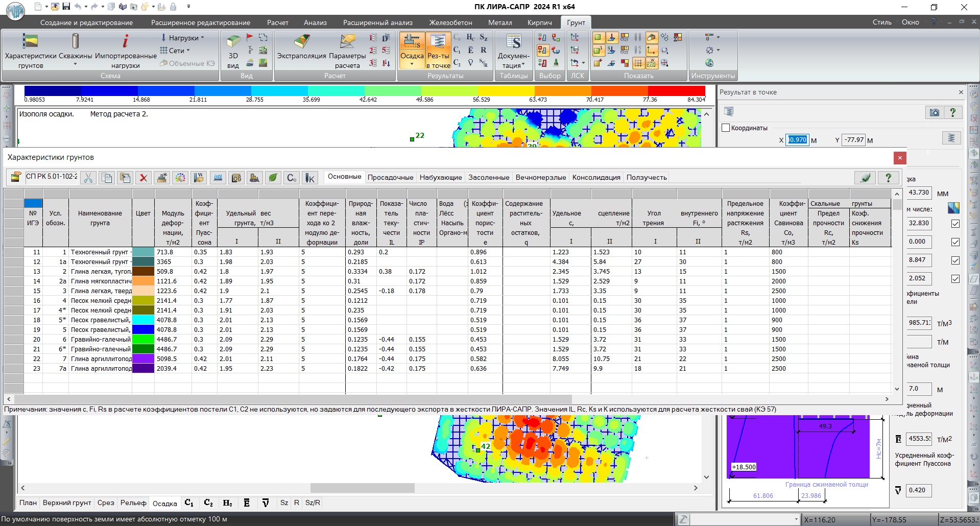
Task: Uncheck the checkbox beside value 32.830
Action: coord(955,224)
